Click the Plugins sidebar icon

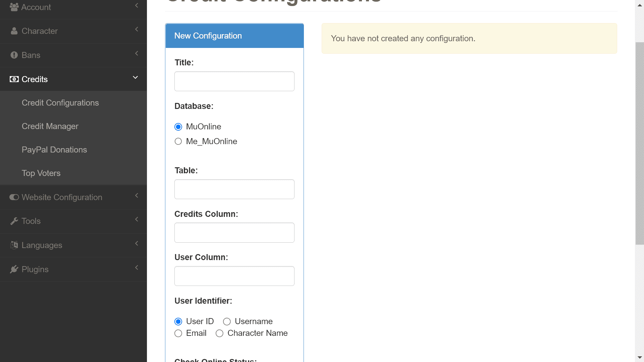click(14, 269)
